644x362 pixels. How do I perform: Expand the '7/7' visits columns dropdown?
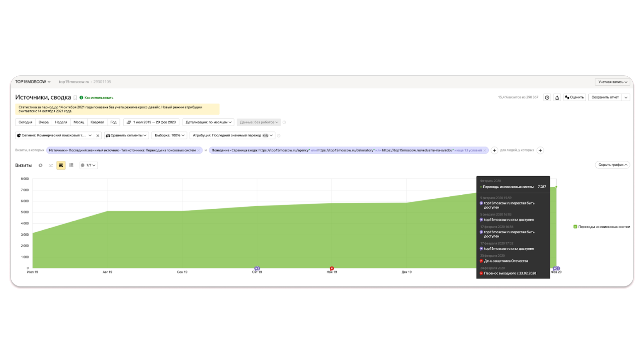pos(88,165)
